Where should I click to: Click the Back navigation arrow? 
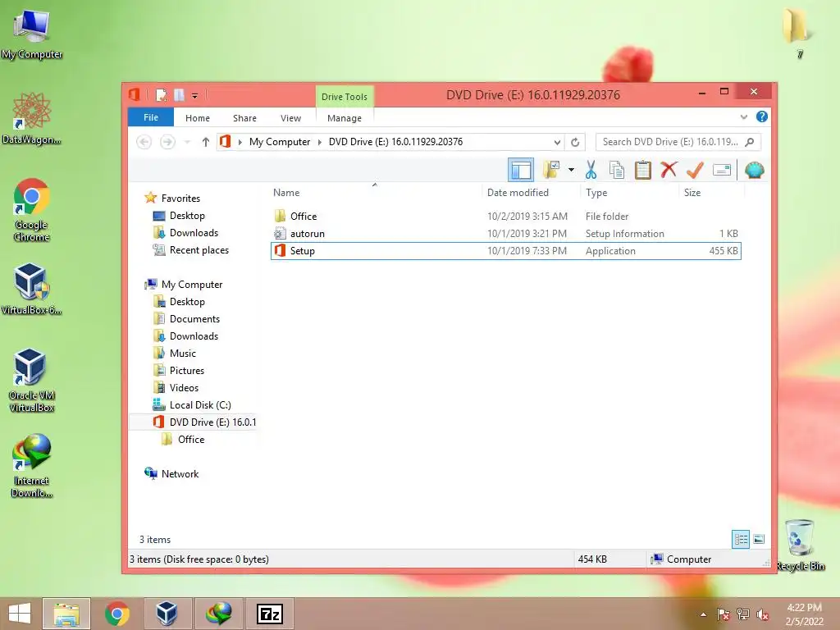pyautogui.click(x=144, y=141)
